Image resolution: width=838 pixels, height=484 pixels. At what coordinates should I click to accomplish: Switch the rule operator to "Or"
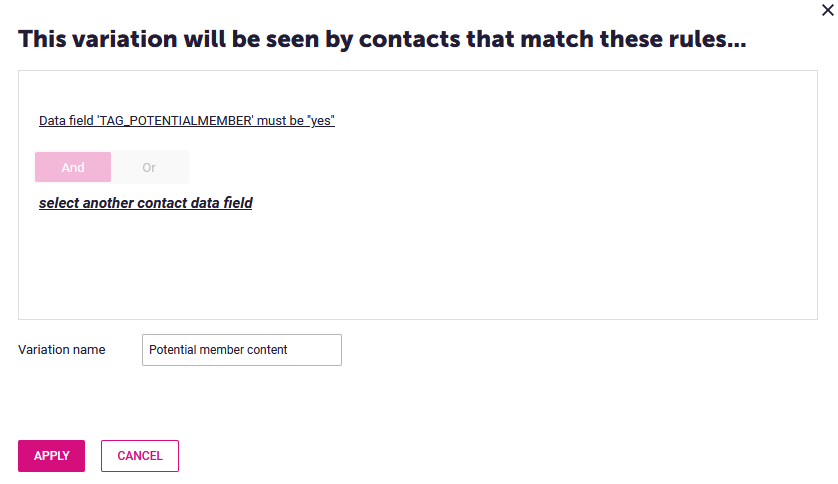(x=149, y=167)
